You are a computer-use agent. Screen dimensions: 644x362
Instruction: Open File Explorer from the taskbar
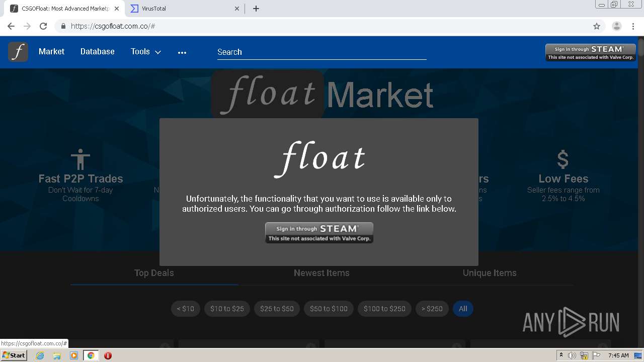coord(57,355)
